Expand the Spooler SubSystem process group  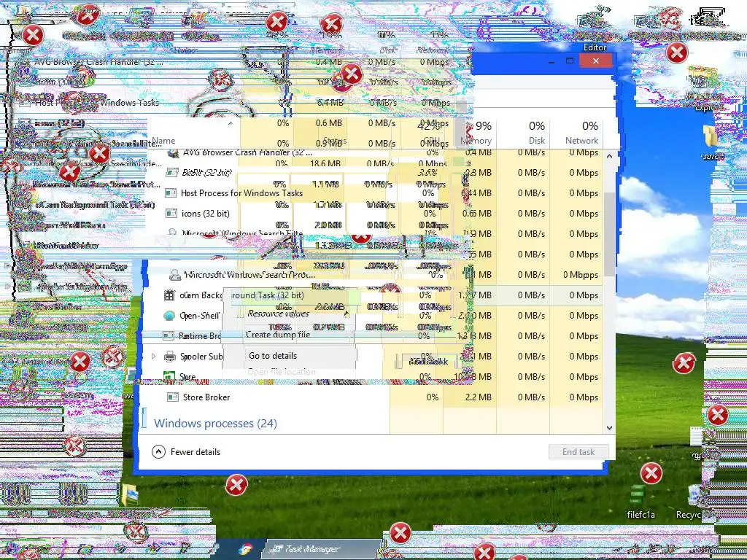point(153,356)
